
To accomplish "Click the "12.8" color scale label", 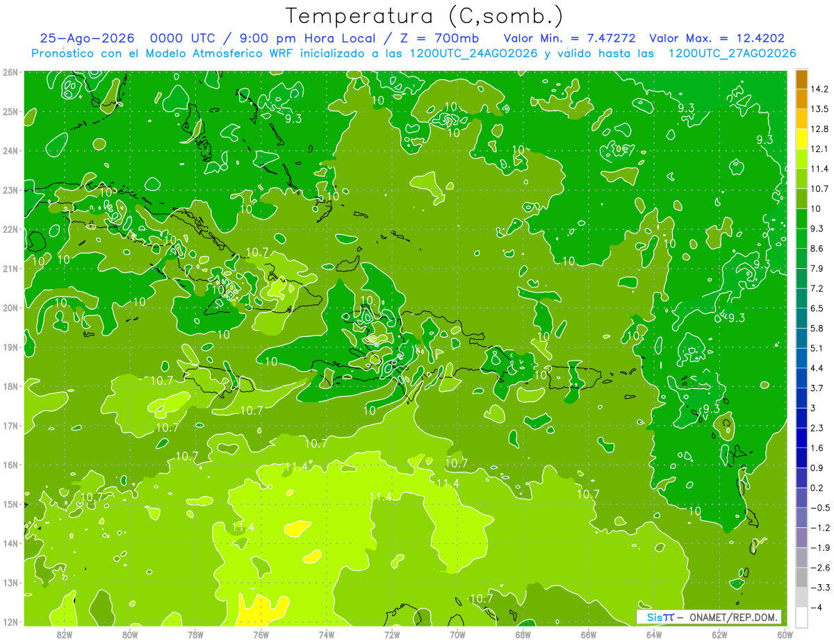I will point(819,129).
